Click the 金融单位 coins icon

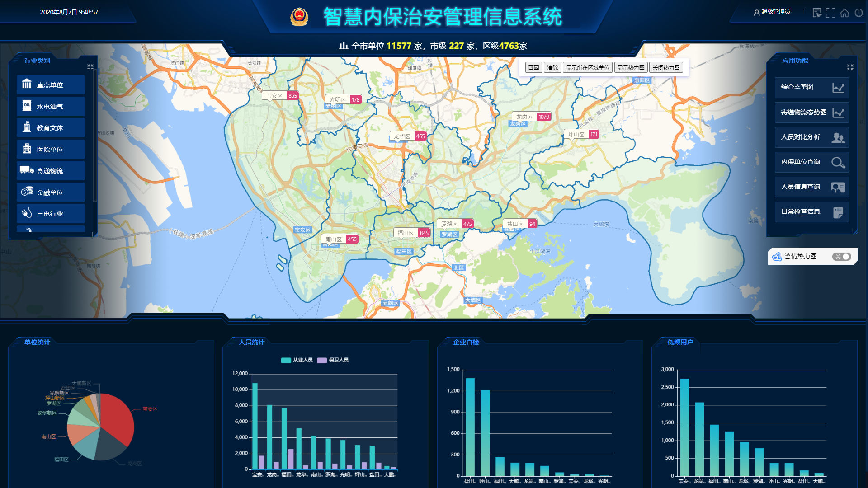27,192
